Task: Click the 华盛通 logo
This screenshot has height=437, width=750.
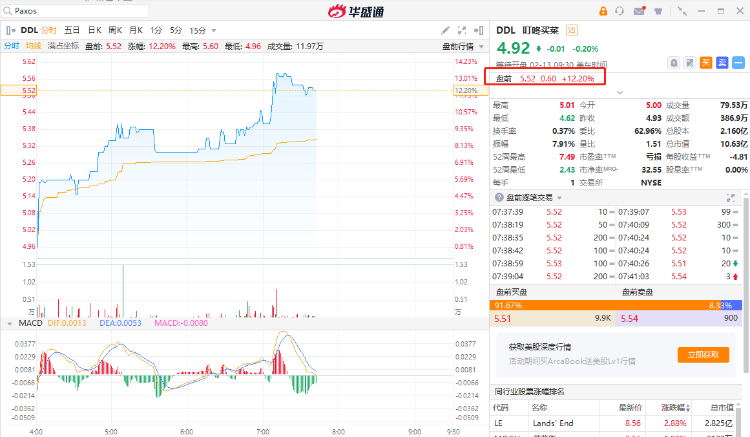Action: [356, 11]
